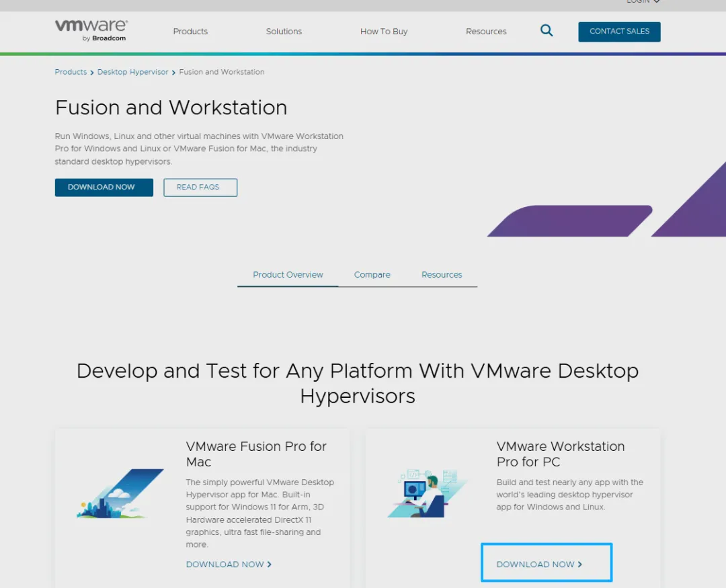Switch to the Resources tab below the hero
The height and width of the screenshot is (588, 726).
442,275
